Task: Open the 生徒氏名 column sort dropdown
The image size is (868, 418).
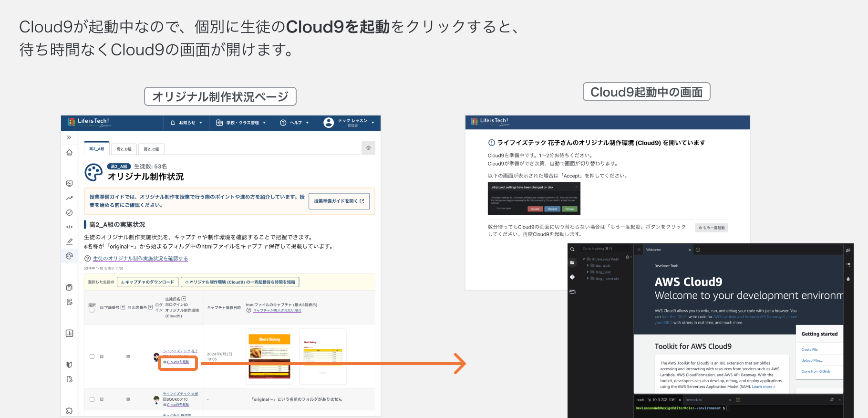Action: tap(184, 299)
